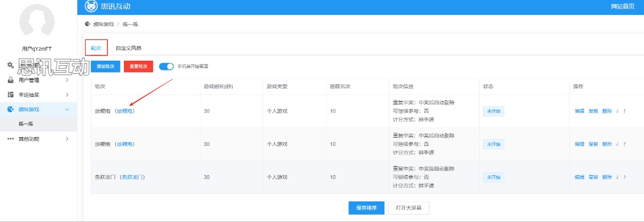Click the gear icon in the sidebar
644x222 pixels.
pos(11,65)
